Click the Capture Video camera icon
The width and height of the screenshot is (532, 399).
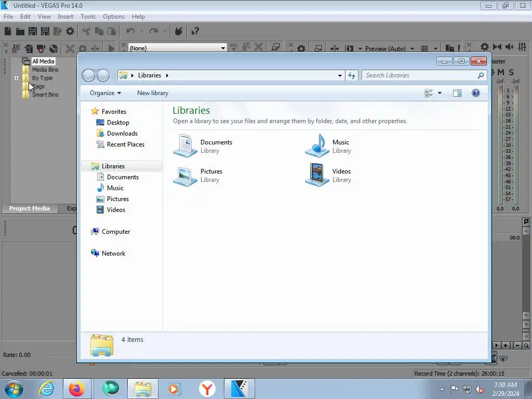pos(41,49)
